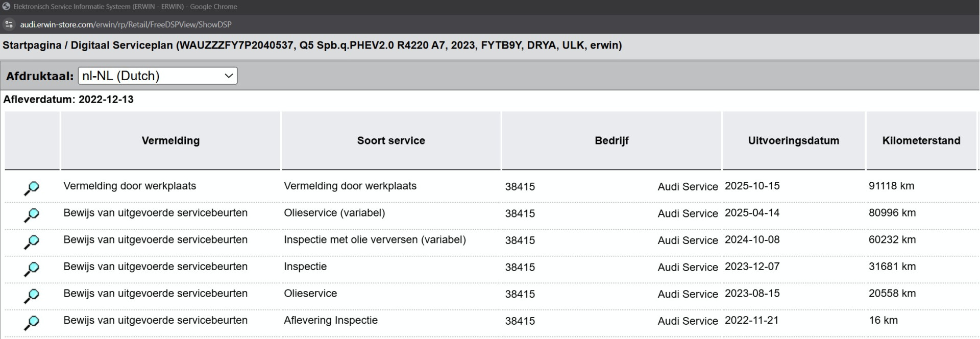Select the 91118 km mileage cell
Viewport: 980px width, 339px height.
[x=891, y=186]
